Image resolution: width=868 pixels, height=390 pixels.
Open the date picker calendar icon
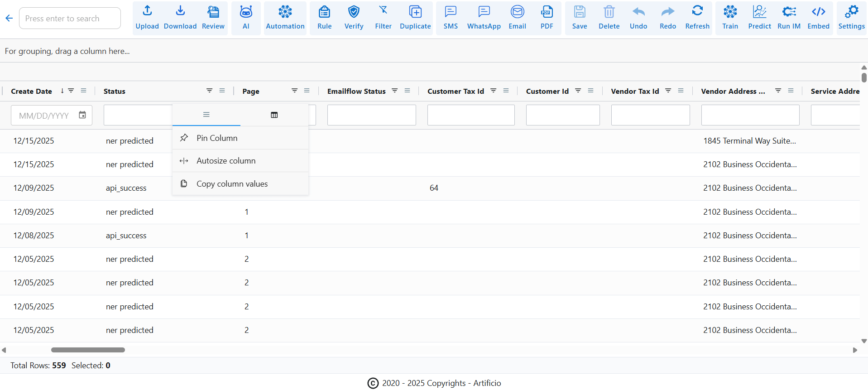point(82,115)
